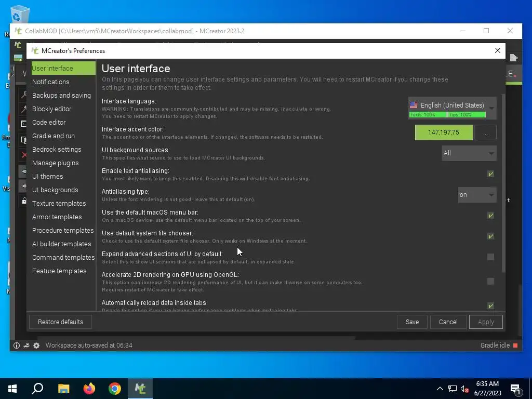Viewport: 532px width, 399px height.
Task: Toggle Use default system file chooser
Action: pyautogui.click(x=490, y=236)
